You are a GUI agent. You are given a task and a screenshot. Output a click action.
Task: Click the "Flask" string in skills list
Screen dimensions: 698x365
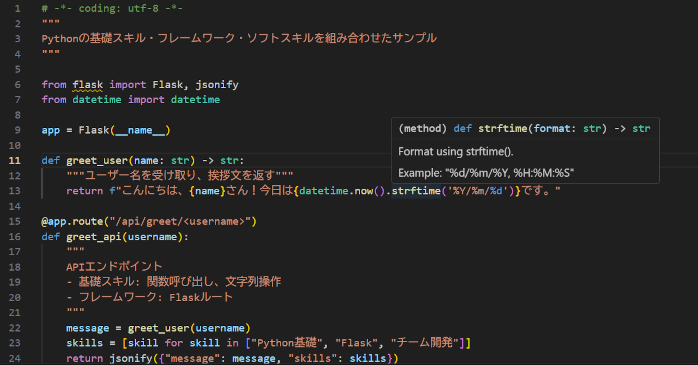357,343
